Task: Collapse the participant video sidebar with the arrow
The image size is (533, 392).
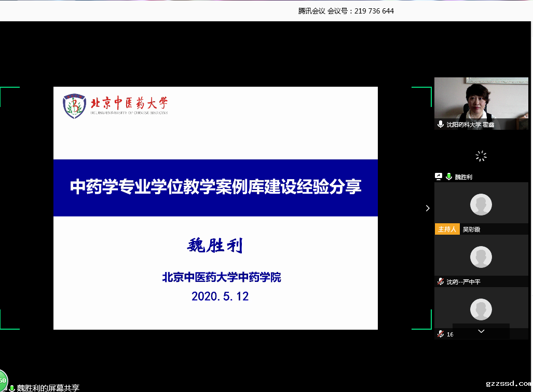Action: [x=428, y=208]
